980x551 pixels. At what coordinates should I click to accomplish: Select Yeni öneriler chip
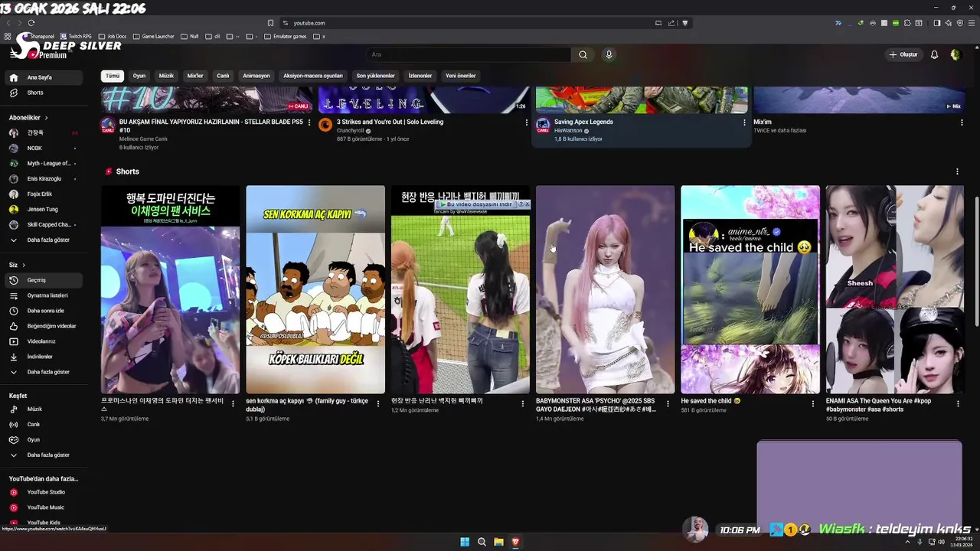(x=461, y=76)
